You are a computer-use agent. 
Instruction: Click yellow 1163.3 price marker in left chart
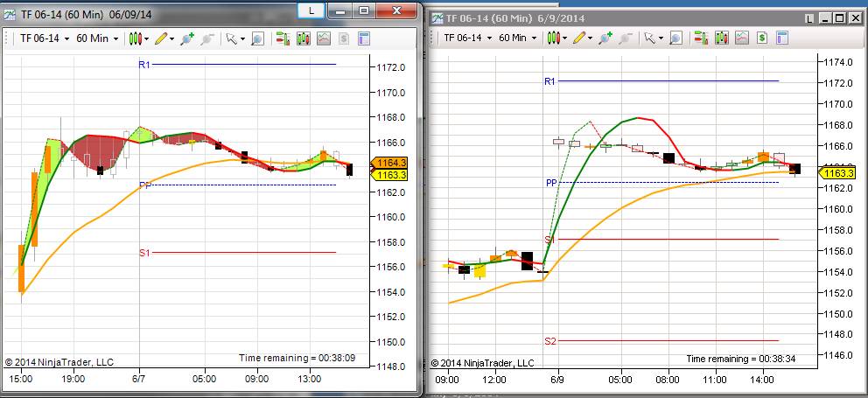click(x=389, y=175)
